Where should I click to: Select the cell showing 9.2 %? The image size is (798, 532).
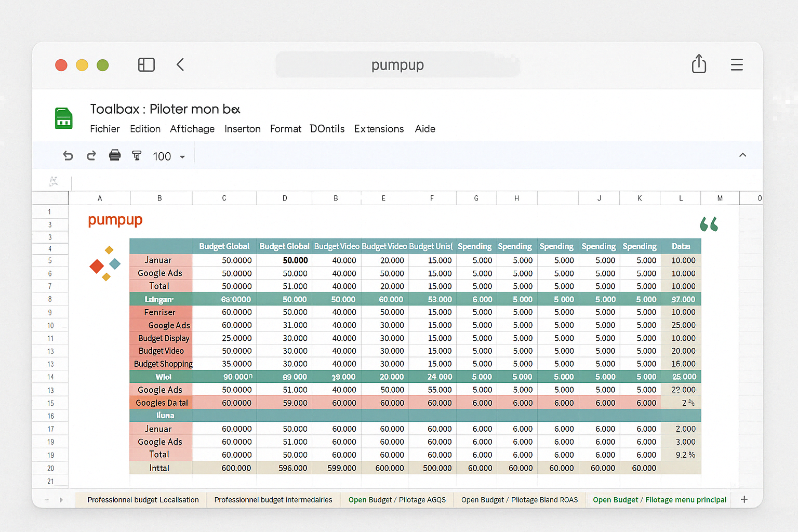[x=681, y=455]
